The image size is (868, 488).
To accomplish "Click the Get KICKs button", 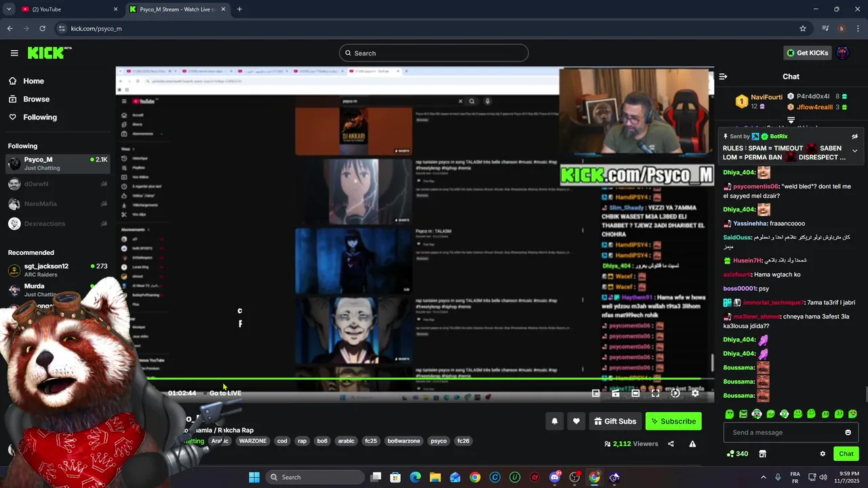I will (x=807, y=53).
